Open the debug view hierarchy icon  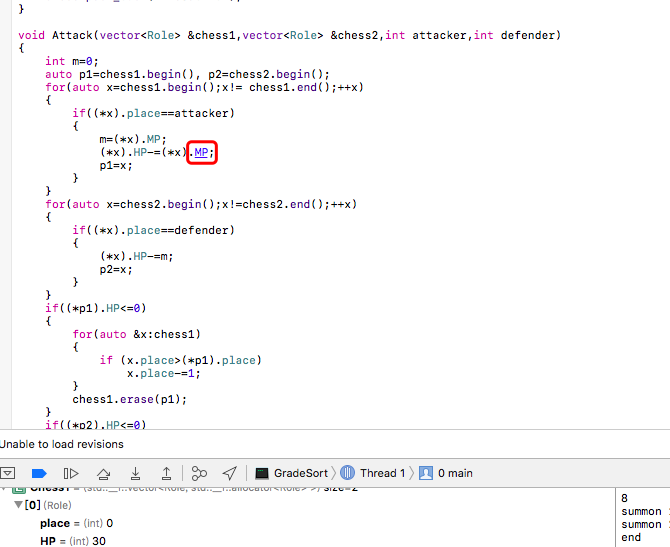[x=199, y=473]
